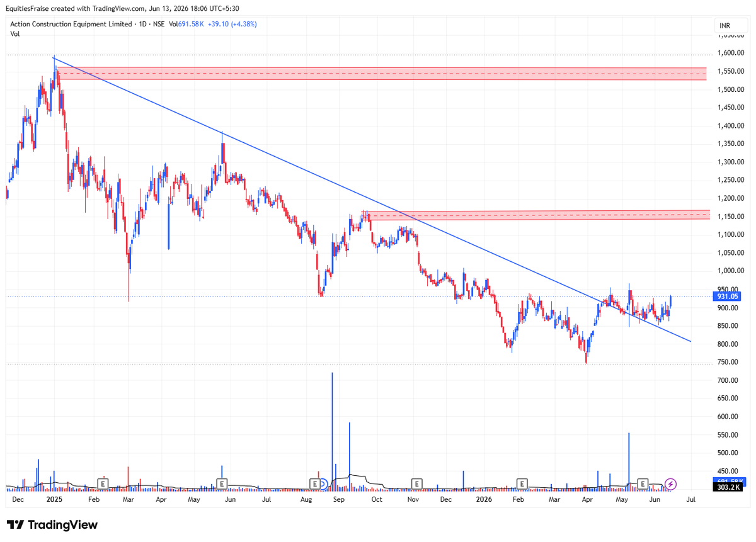Viewport: 756px width, 542px height.
Task: Click the earnings E marker near Feb 2026
Action: (x=522, y=483)
